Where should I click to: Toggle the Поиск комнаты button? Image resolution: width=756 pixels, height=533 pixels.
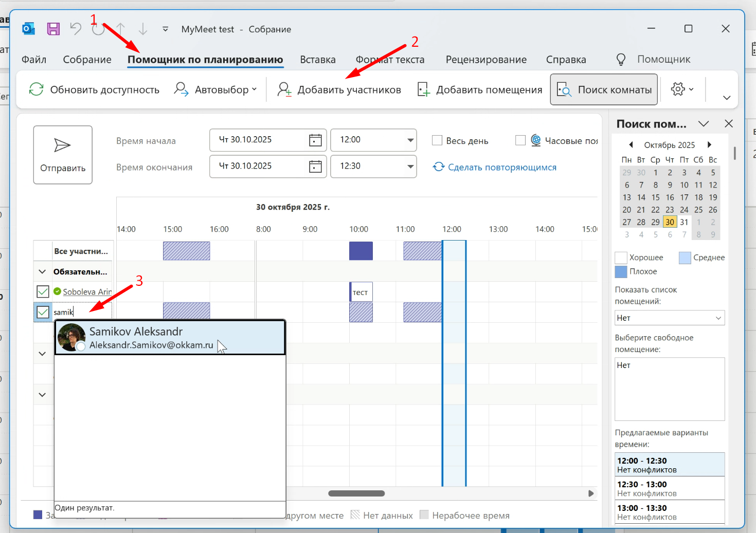click(x=604, y=89)
